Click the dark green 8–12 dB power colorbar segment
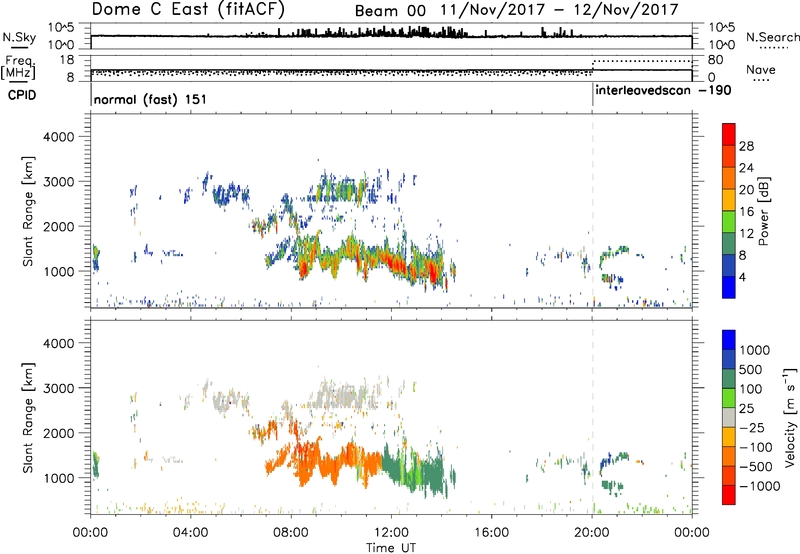Viewport: 800px width, 554px height. (x=729, y=244)
